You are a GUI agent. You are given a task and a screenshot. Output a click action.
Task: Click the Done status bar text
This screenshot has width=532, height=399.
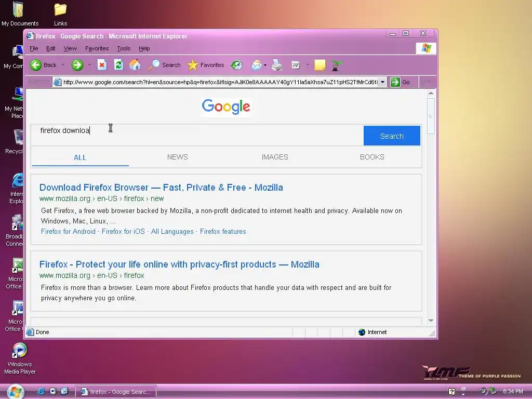point(43,332)
